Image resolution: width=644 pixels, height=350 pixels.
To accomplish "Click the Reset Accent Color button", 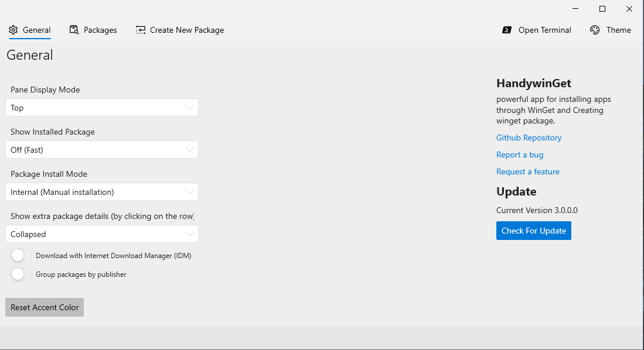I will 45,307.
